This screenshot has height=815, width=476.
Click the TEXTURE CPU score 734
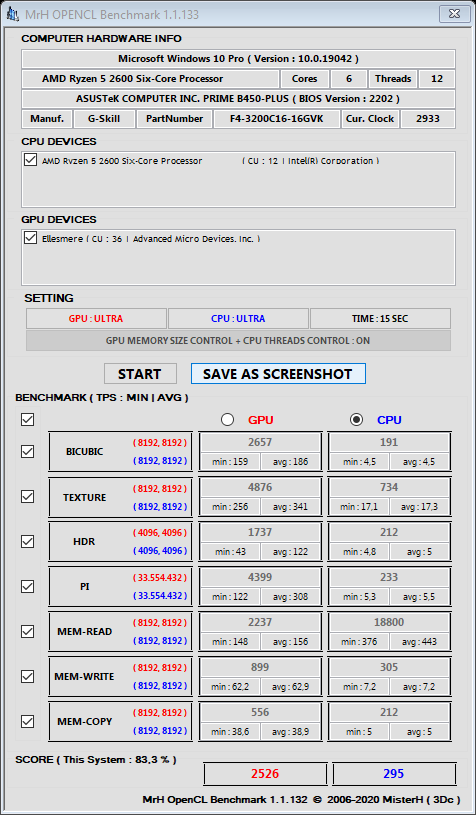point(389,487)
